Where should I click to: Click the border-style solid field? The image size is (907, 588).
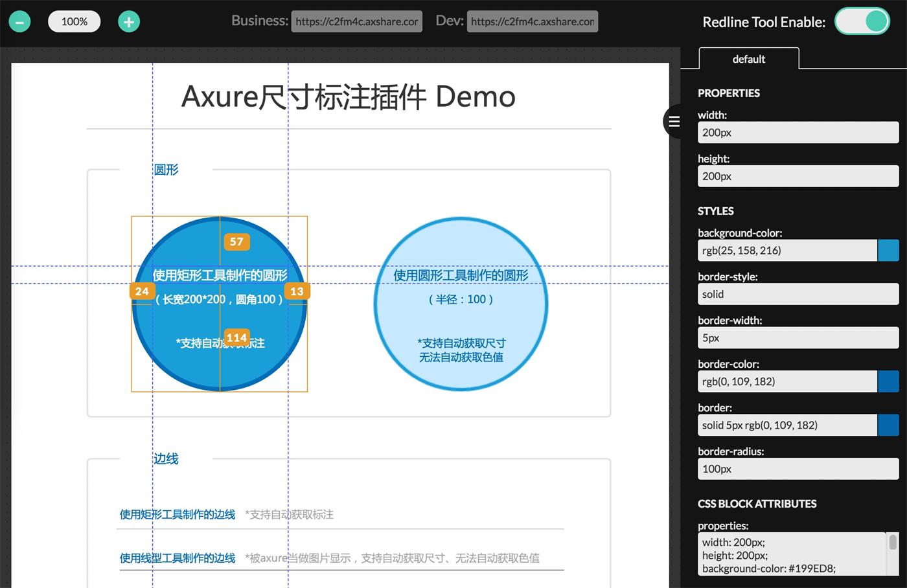pos(798,294)
